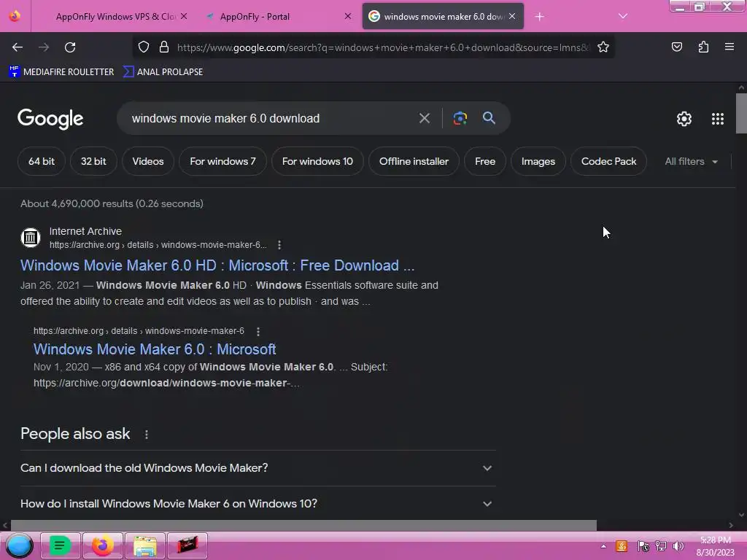Show hidden system tray icons

603,546
